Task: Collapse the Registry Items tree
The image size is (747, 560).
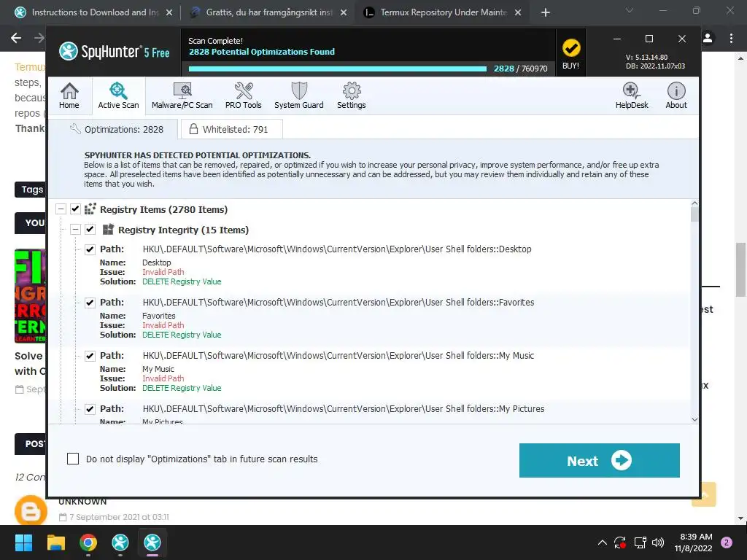Action: pyautogui.click(x=61, y=209)
